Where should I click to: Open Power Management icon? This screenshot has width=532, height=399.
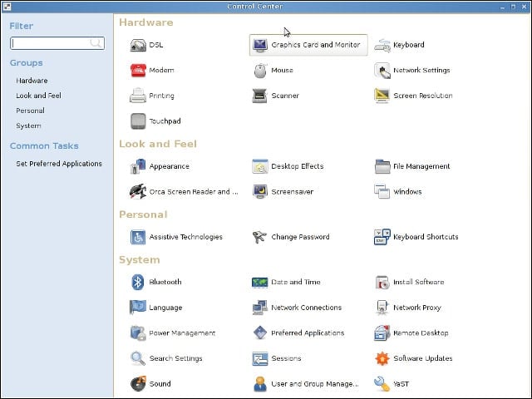(138, 332)
